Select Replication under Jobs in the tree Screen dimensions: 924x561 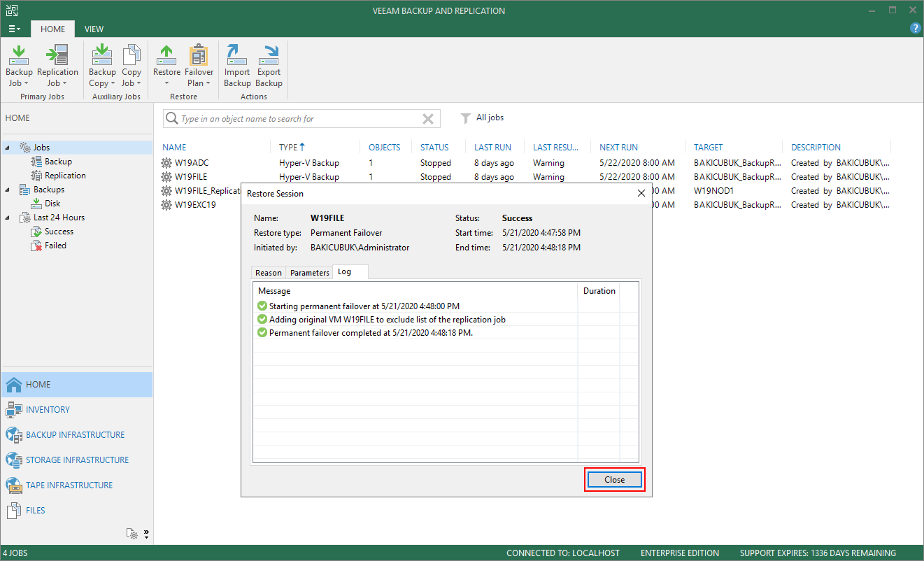(x=65, y=176)
